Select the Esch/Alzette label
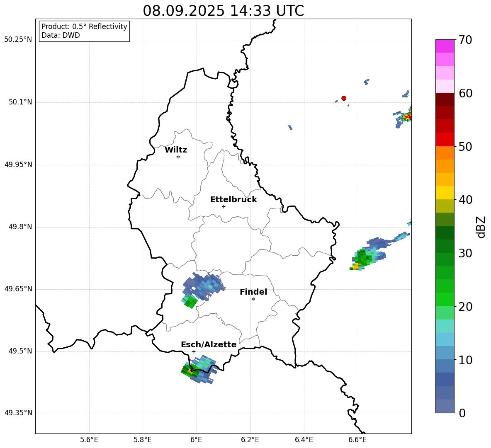Viewport: 491px width, 448px height. click(209, 345)
